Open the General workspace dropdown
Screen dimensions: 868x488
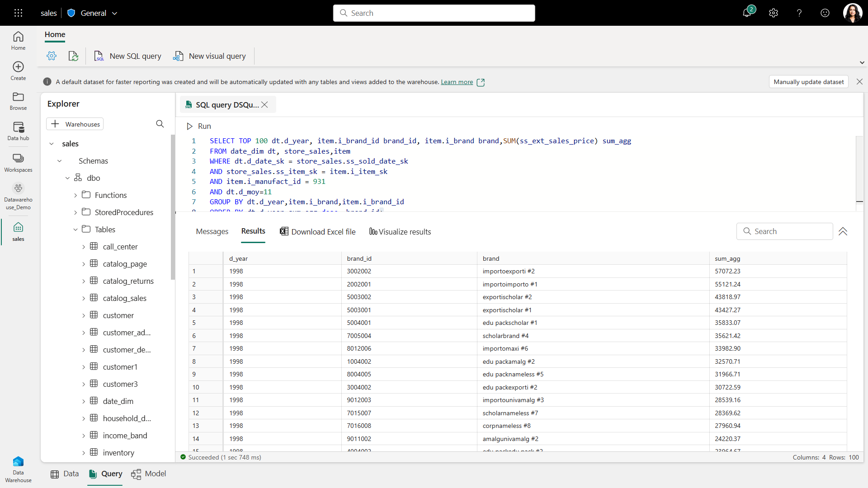114,13
